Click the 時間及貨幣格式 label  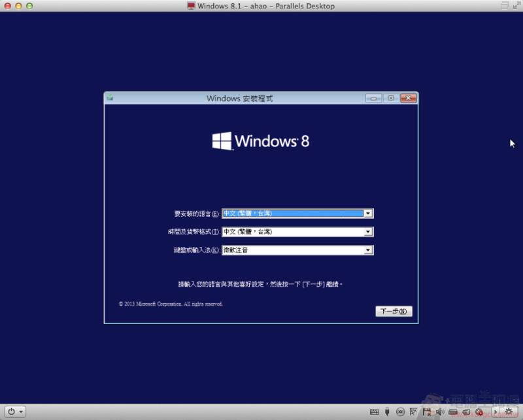(194, 232)
